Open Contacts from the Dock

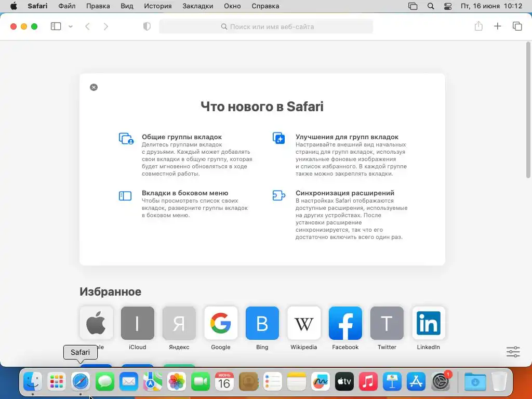tap(248, 382)
